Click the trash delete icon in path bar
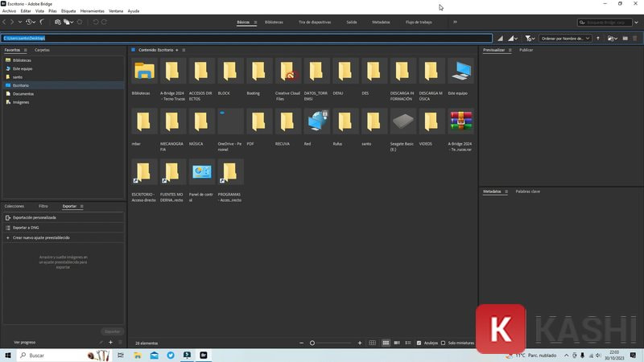This screenshot has width=644, height=362. tap(635, 38)
